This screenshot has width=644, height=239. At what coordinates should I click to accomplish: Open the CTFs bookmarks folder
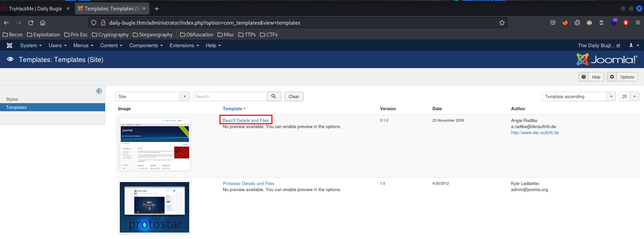(269, 35)
